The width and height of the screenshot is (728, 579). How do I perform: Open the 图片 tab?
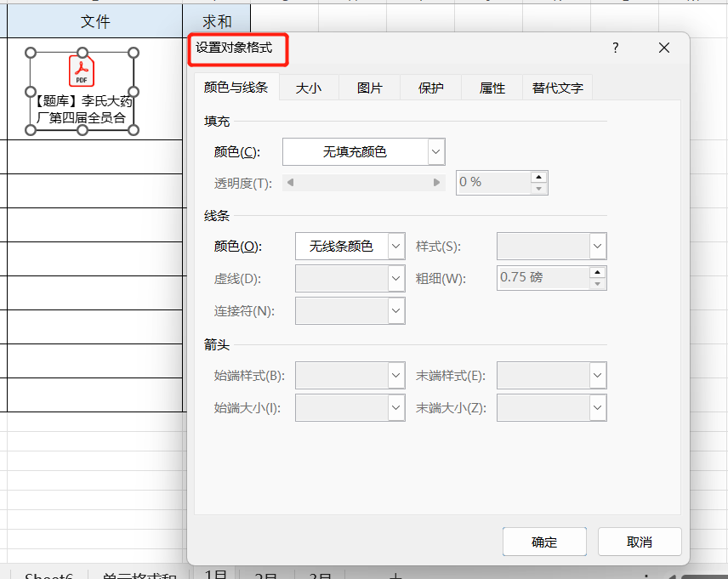pyautogui.click(x=370, y=88)
